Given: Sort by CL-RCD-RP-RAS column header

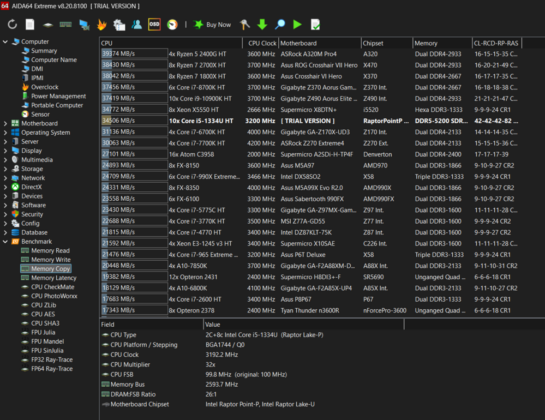Looking at the screenshot, I should pos(497,43).
